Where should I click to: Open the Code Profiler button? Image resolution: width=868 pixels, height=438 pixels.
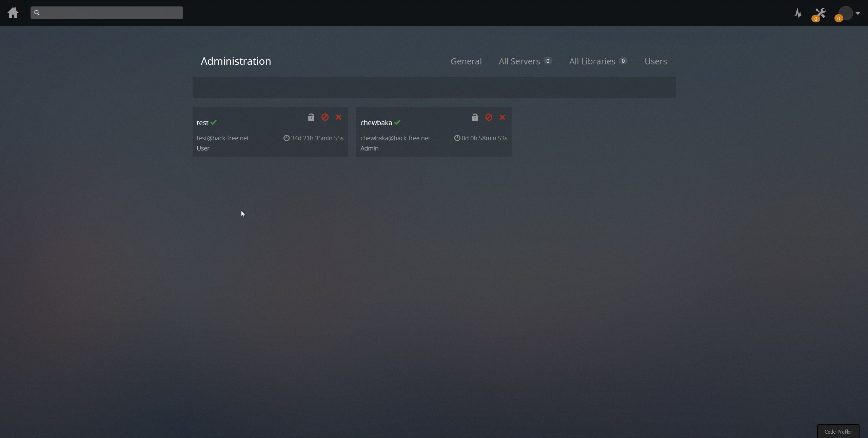[838, 432]
